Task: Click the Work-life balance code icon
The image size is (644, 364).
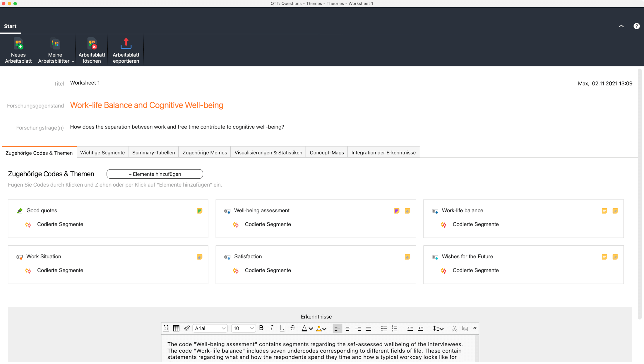Action: coord(435,211)
